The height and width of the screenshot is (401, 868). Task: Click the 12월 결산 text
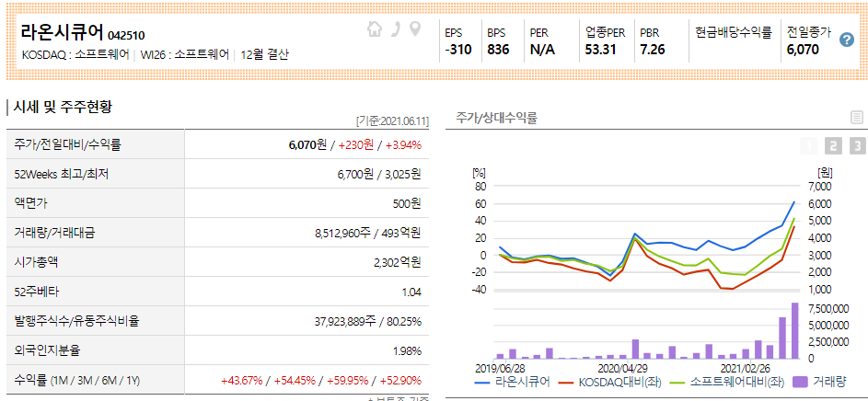264,54
